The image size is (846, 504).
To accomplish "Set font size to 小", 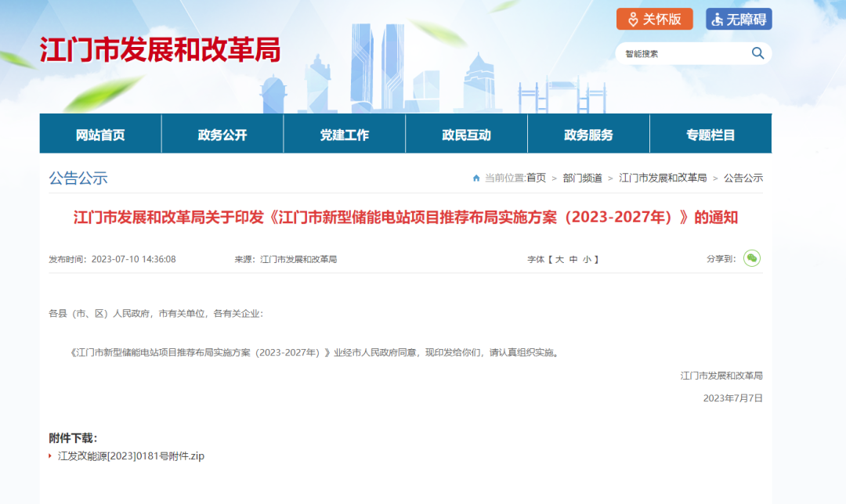I will tap(586, 259).
